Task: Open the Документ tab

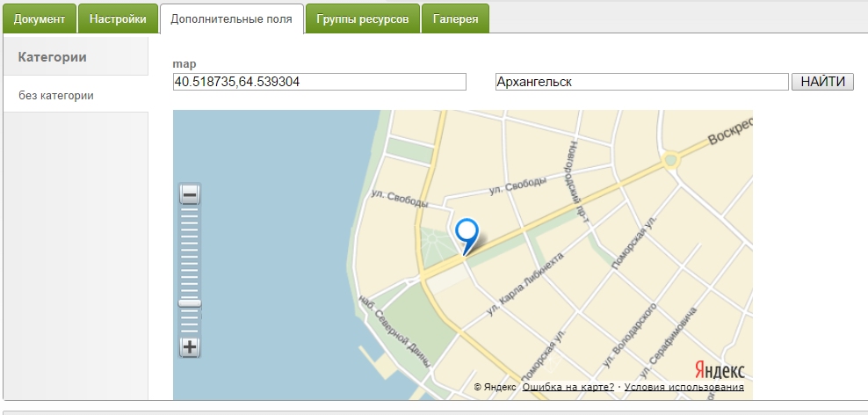Action: coord(40,18)
